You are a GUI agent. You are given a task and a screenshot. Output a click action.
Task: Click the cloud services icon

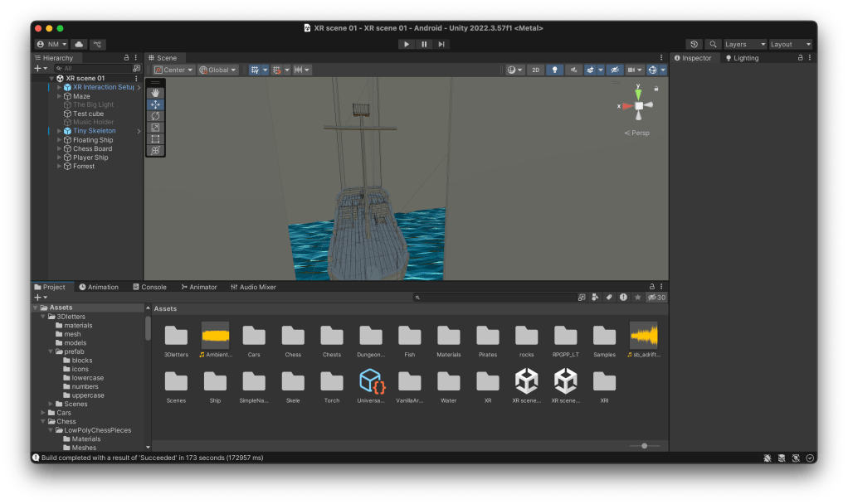pos(80,44)
